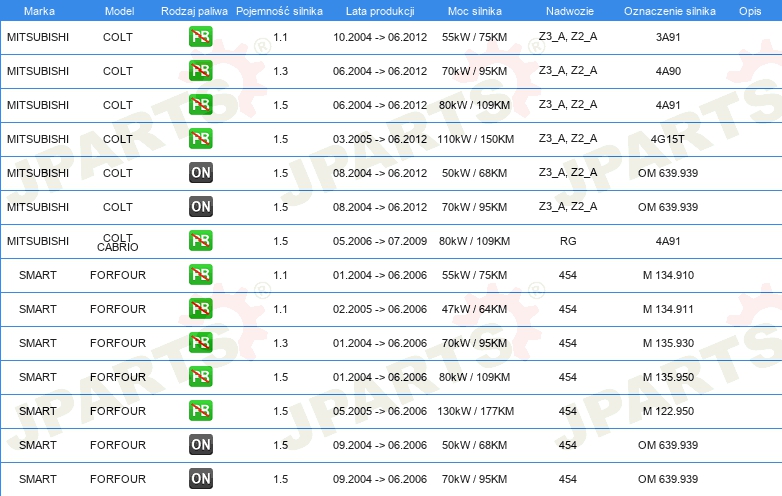Click 55kW / 75KM in Forfour M 134.910 row
782x496 pixels.
click(x=474, y=275)
